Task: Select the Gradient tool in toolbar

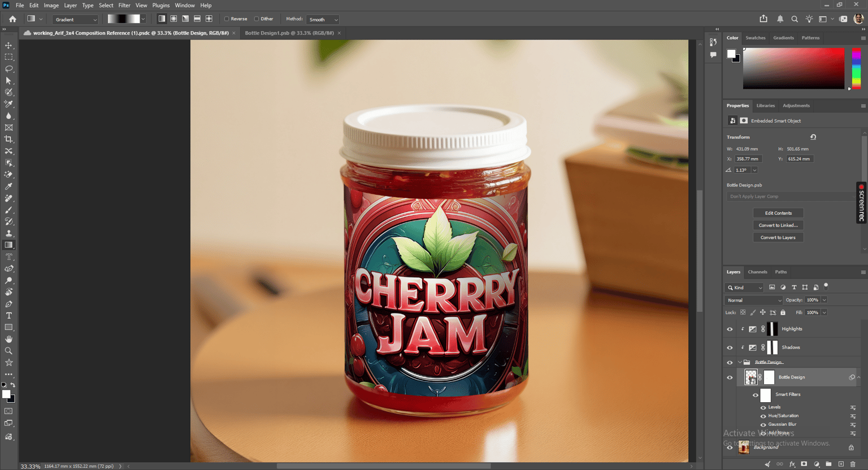Action: point(8,245)
